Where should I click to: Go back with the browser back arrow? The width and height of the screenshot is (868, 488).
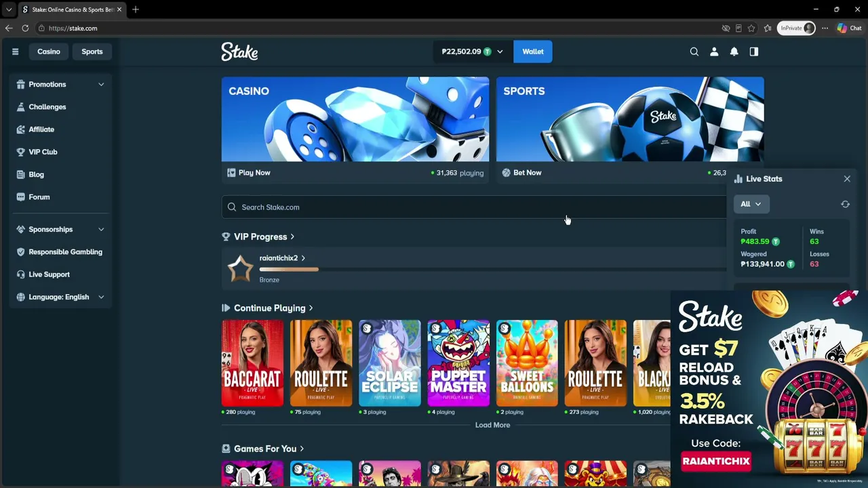pyautogui.click(x=8, y=28)
